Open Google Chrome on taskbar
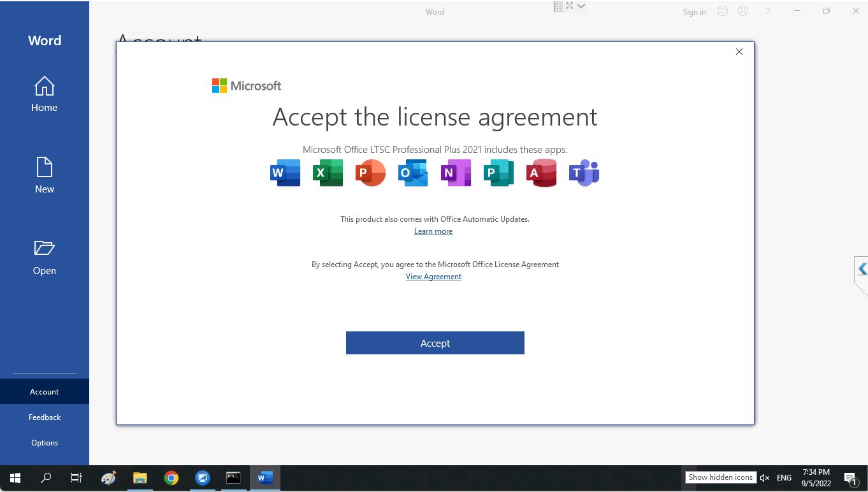 point(171,477)
